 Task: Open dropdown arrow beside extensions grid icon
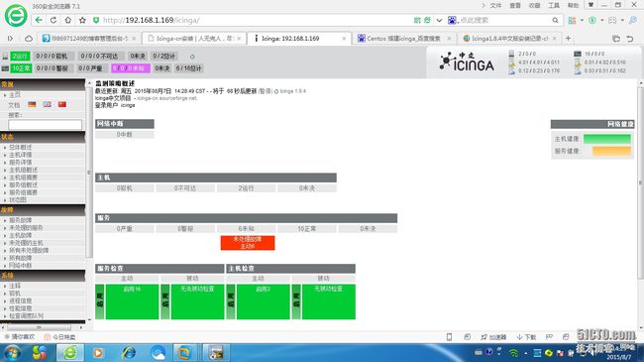[x=582, y=20]
